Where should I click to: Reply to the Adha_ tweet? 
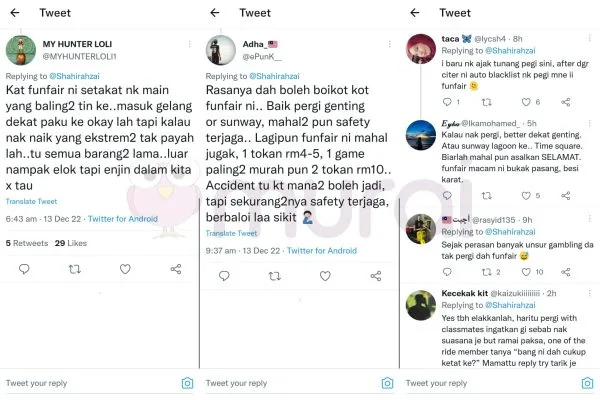click(x=224, y=276)
